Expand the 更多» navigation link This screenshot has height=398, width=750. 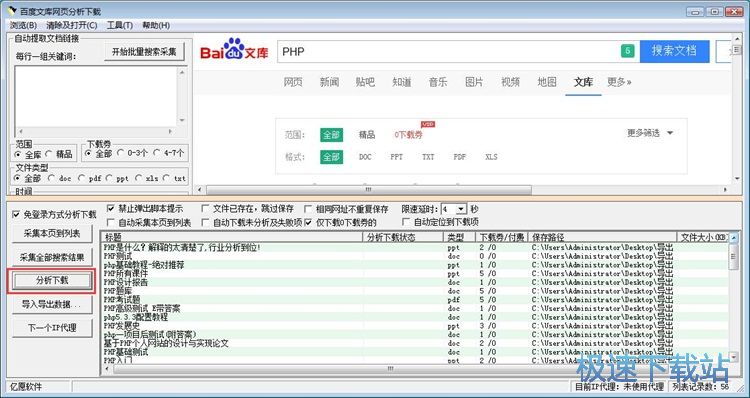(619, 82)
